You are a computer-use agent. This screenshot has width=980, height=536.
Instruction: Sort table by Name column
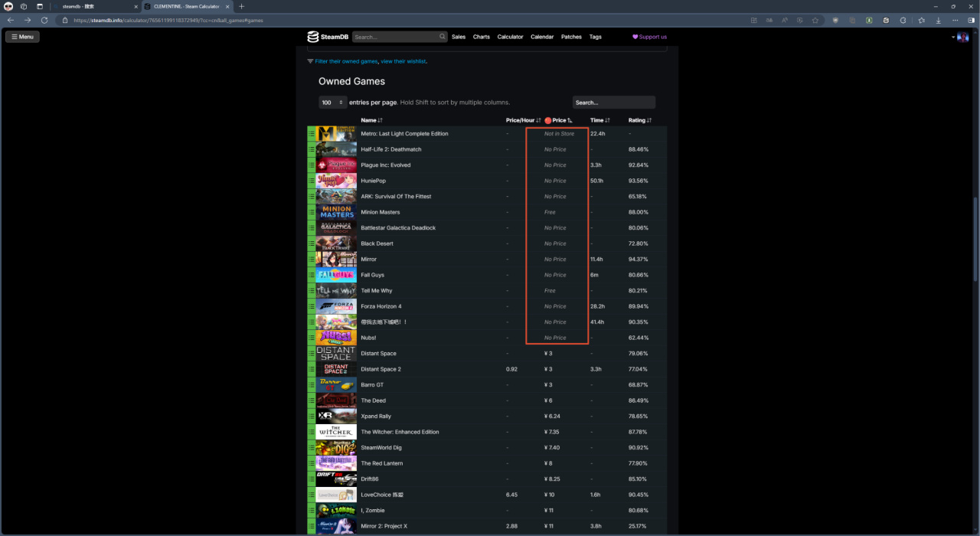pyautogui.click(x=371, y=120)
